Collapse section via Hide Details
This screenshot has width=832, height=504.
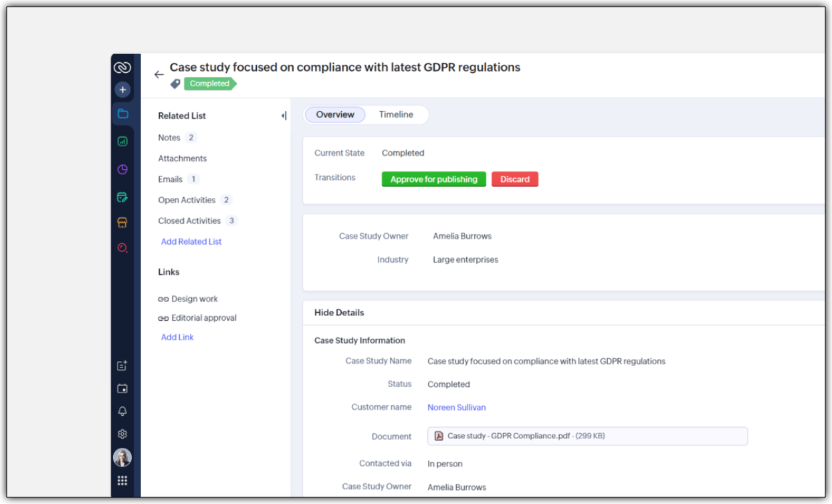point(339,312)
